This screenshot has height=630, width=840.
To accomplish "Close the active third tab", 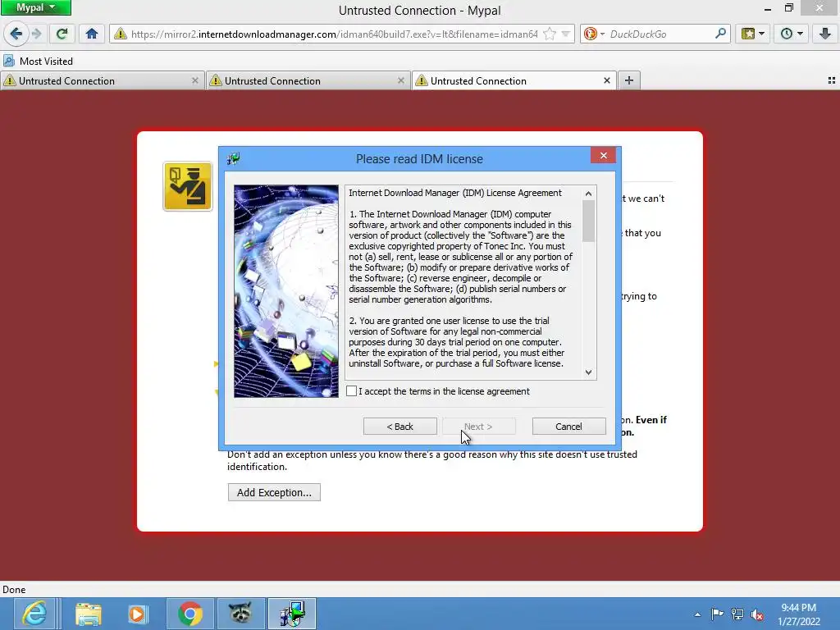I will tap(607, 80).
